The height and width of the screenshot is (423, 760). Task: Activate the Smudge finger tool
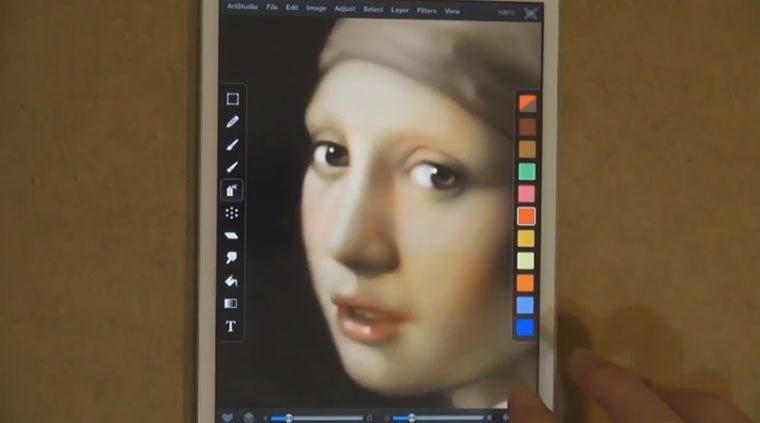[x=232, y=258]
